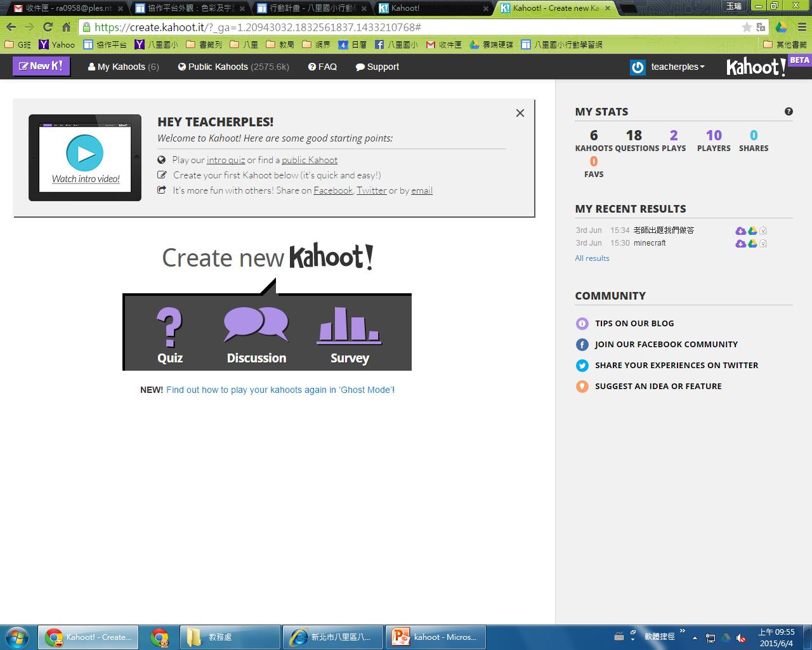Pick the Survey bar chart icon
The width and height of the screenshot is (812, 650).
pyautogui.click(x=349, y=326)
